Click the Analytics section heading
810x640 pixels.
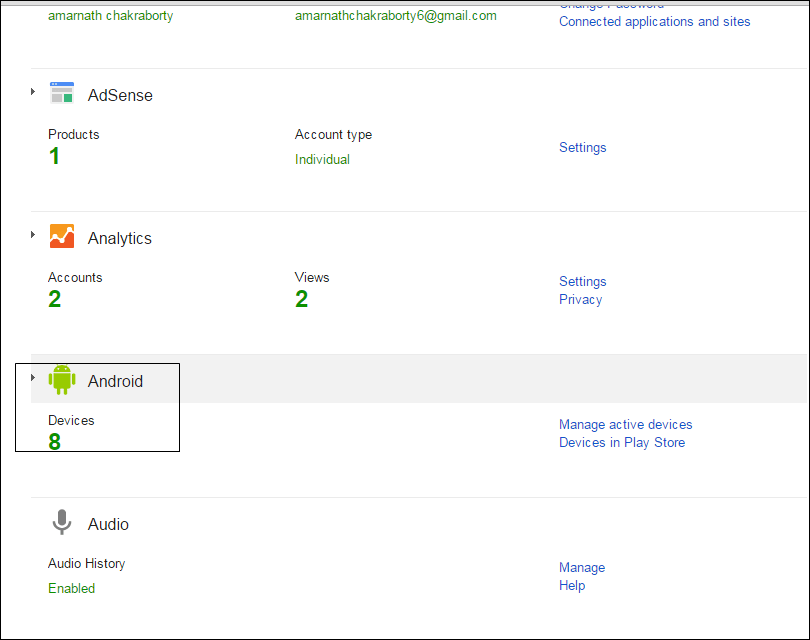(x=119, y=238)
